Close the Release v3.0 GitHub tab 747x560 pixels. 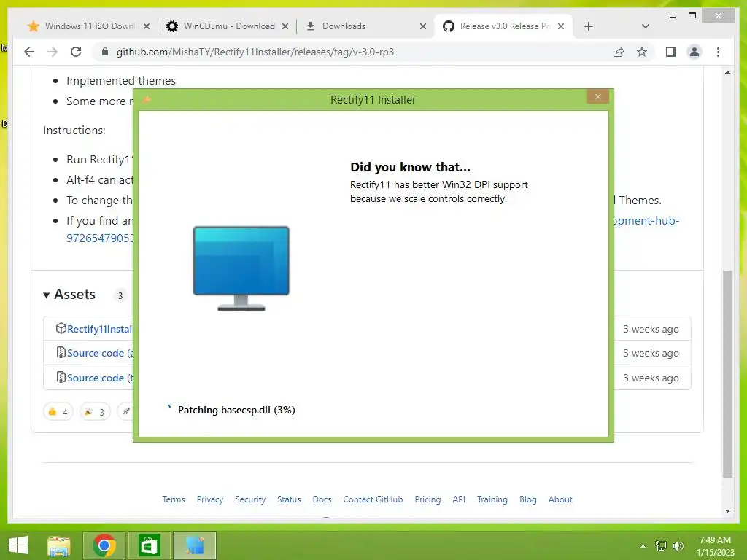561,26
